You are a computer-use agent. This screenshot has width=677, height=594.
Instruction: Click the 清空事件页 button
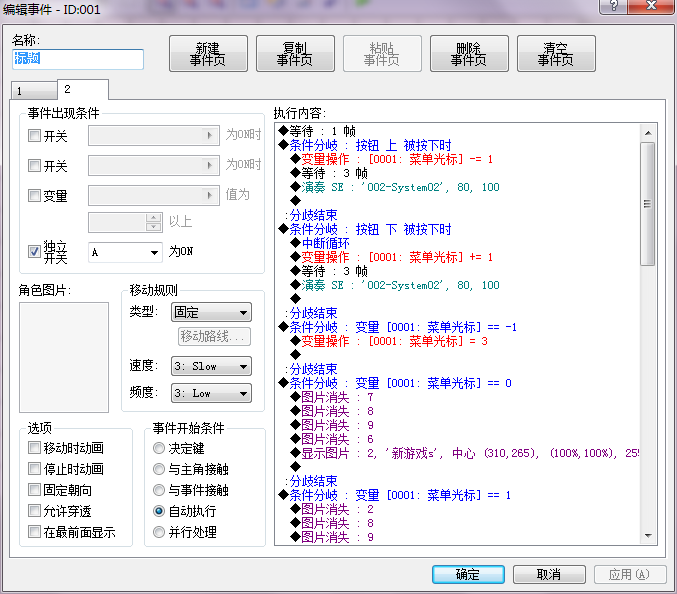pos(556,54)
